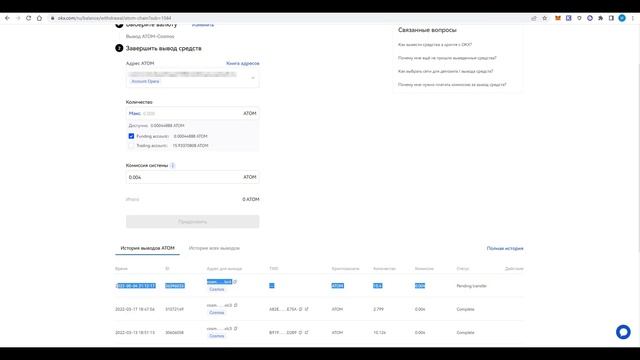Click the fee info icon beside Комиссия системы
Viewport: 640px width, 360px height.
click(173, 165)
